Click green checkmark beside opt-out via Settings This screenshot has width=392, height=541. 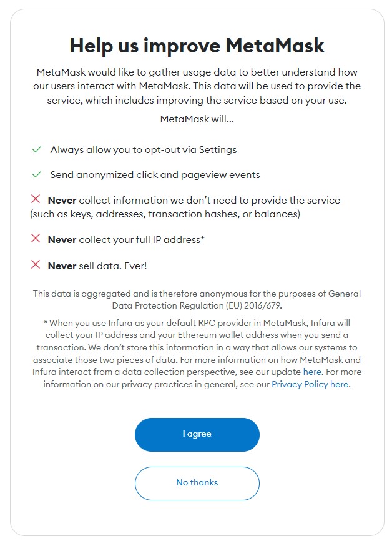(37, 150)
